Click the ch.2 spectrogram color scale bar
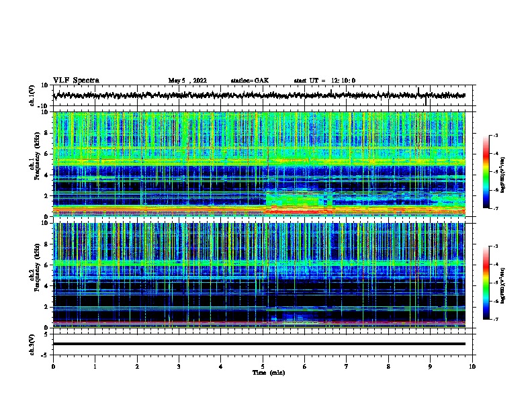Screen dimensions: 532x411 coord(486,283)
